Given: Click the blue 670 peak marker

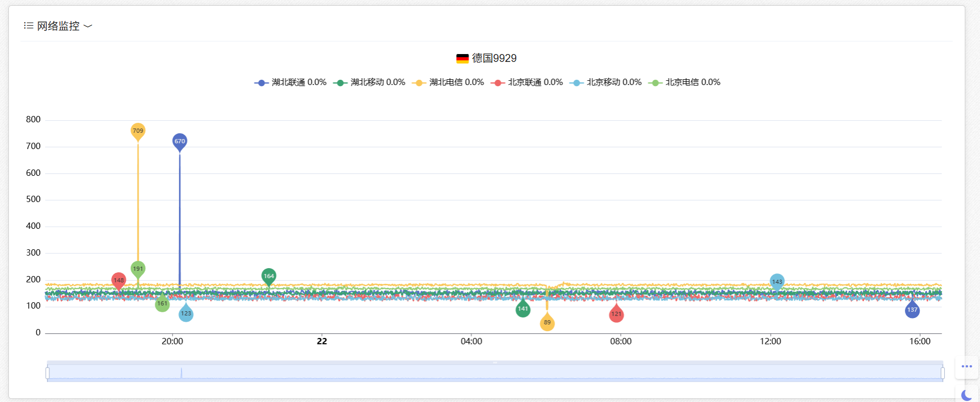Looking at the screenshot, I should coord(179,141).
